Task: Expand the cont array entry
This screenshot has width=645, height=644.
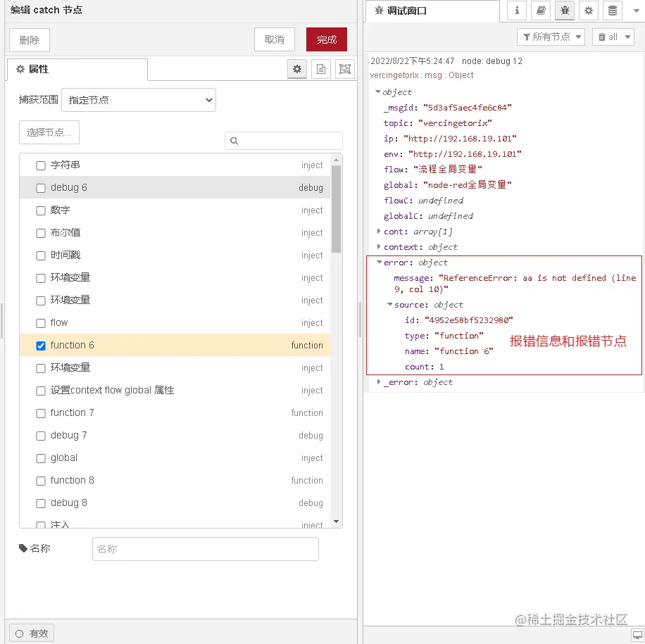Action: 378,232
